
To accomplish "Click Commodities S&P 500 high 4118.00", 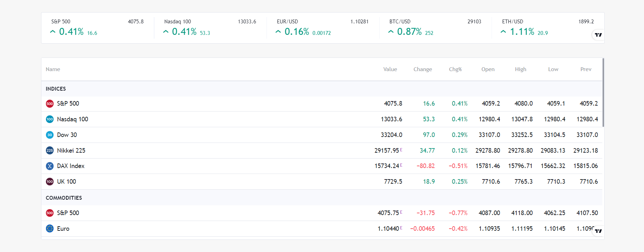I will coord(522,213).
